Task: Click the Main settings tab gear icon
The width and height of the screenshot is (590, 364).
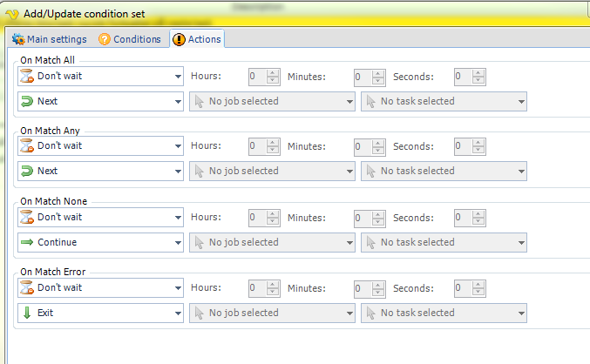Action: (18, 39)
